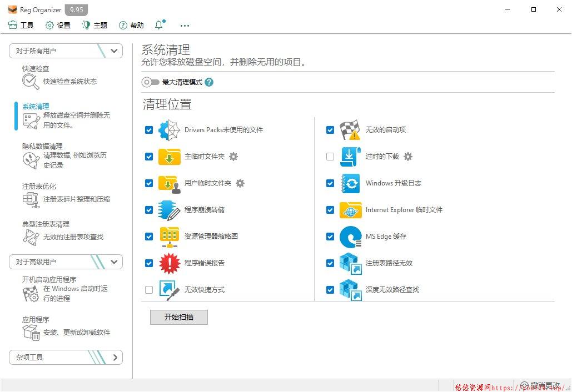The height and width of the screenshot is (392, 572).
Task: Uncheck the 用户临时文件夹 checkbox
Action: [x=149, y=183]
